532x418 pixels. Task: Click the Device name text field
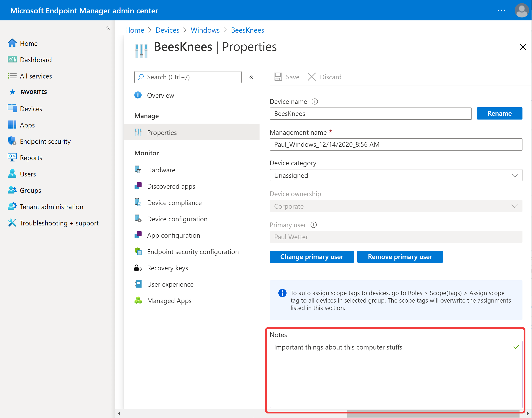371,114
